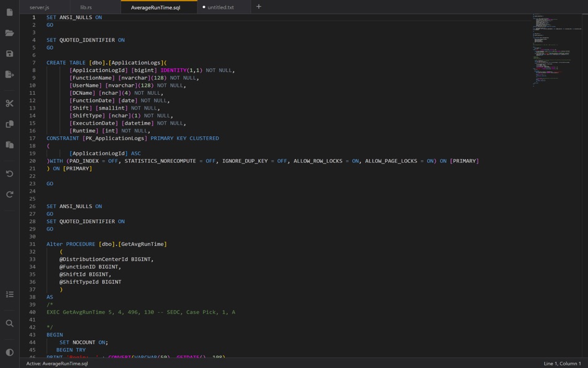Click 'IGNORE_DUP_KEY' on line 20
The width and height of the screenshot is (588, 368).
coord(245,160)
